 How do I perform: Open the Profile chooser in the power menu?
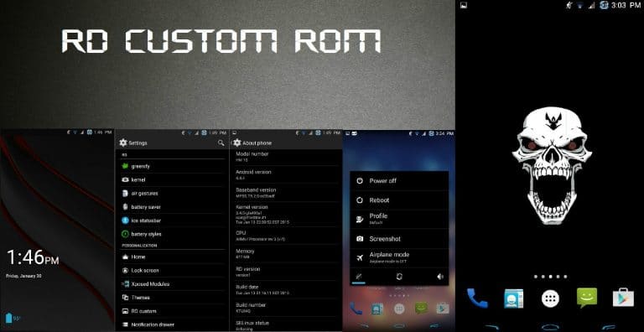(399, 219)
